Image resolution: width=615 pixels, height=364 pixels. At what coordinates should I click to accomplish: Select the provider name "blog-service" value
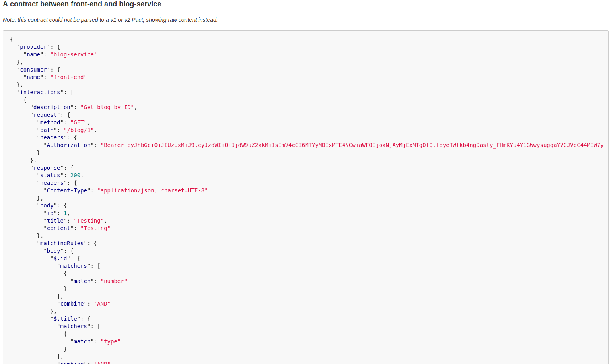pos(74,54)
